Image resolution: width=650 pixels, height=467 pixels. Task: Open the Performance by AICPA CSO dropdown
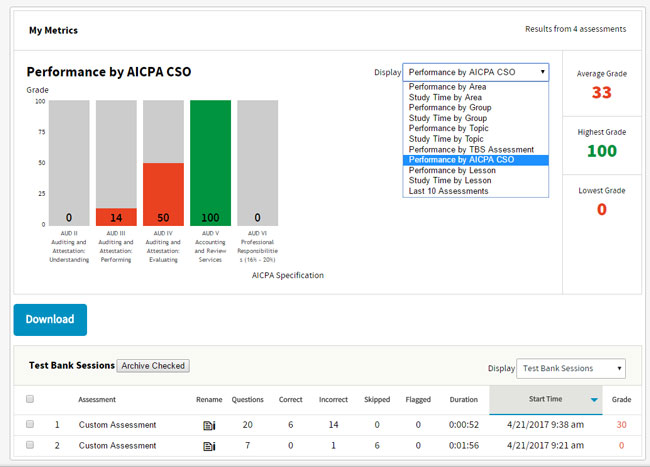(475, 72)
